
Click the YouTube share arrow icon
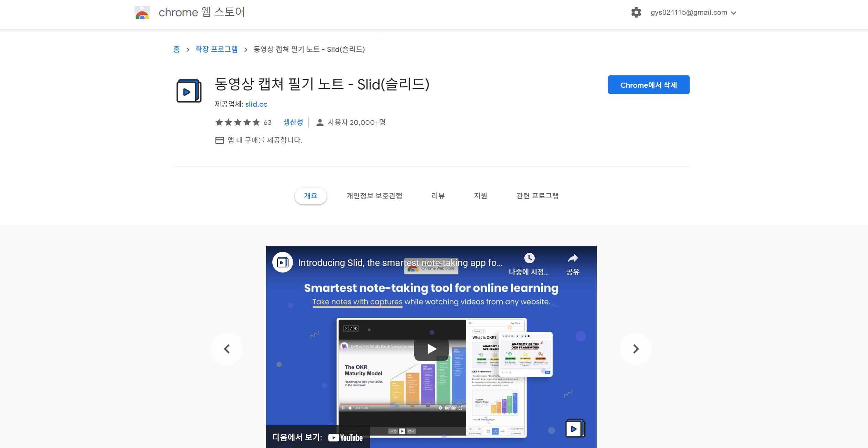point(573,258)
